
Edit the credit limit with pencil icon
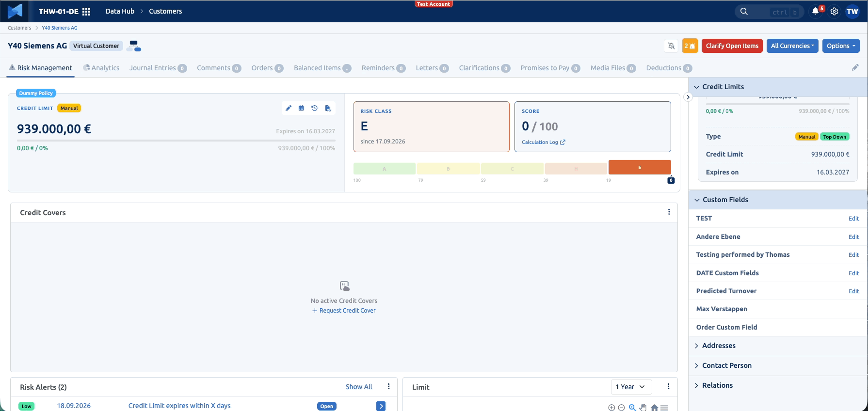pyautogui.click(x=289, y=109)
